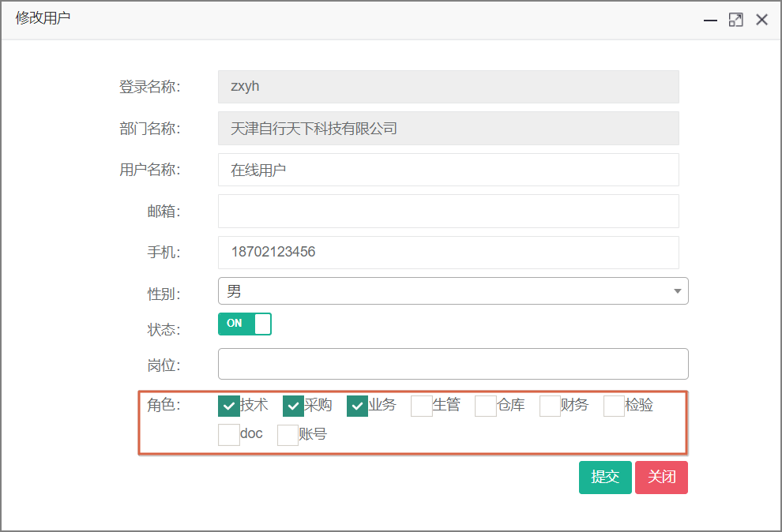Uncheck the 技术 role checkbox
The height and width of the screenshot is (532, 782).
point(229,406)
